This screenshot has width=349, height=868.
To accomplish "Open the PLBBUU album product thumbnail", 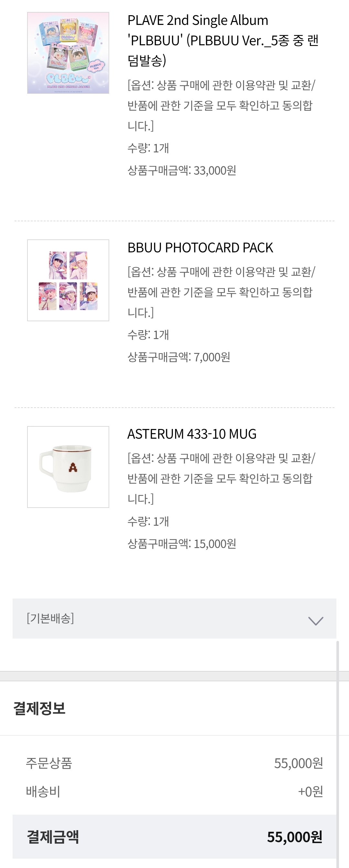I will (x=68, y=53).
